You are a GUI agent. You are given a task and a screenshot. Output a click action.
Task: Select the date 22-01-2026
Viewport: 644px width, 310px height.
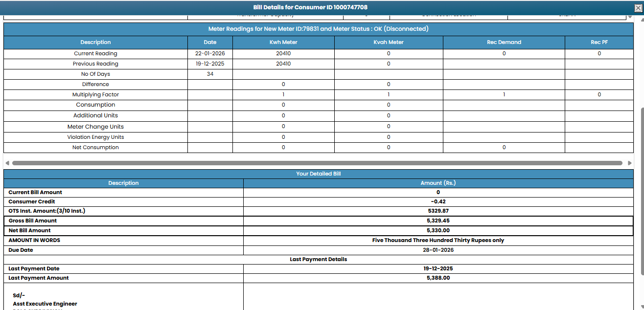(210, 53)
